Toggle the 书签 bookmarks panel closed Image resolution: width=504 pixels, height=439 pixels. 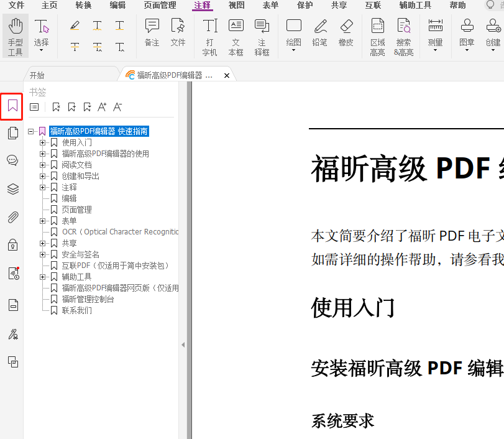(11, 106)
